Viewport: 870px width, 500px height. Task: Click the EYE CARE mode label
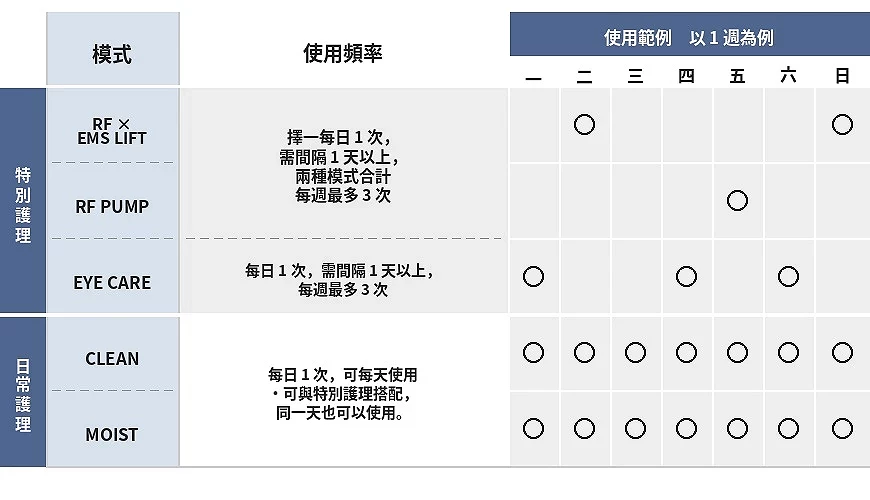[x=112, y=282]
